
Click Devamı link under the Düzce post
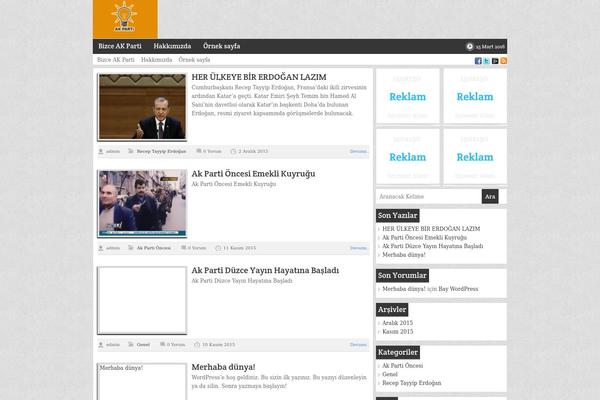click(358, 345)
